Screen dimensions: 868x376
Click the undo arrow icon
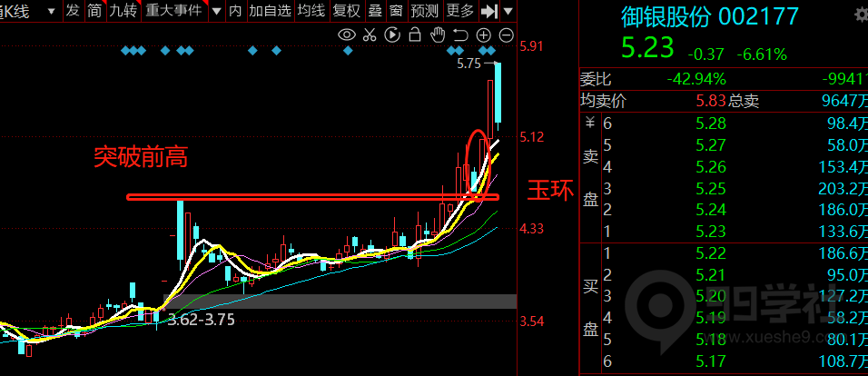click(x=459, y=35)
